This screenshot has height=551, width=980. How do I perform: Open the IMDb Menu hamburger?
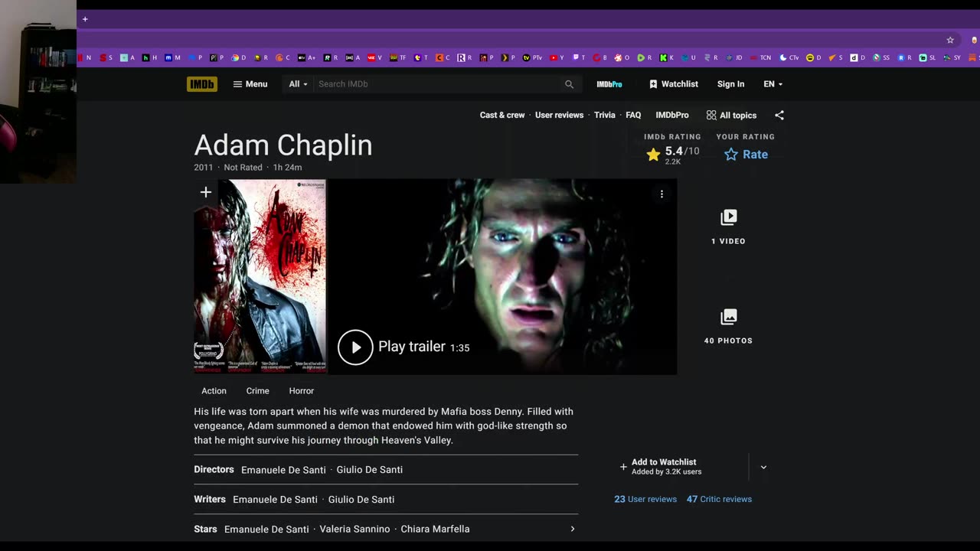250,84
